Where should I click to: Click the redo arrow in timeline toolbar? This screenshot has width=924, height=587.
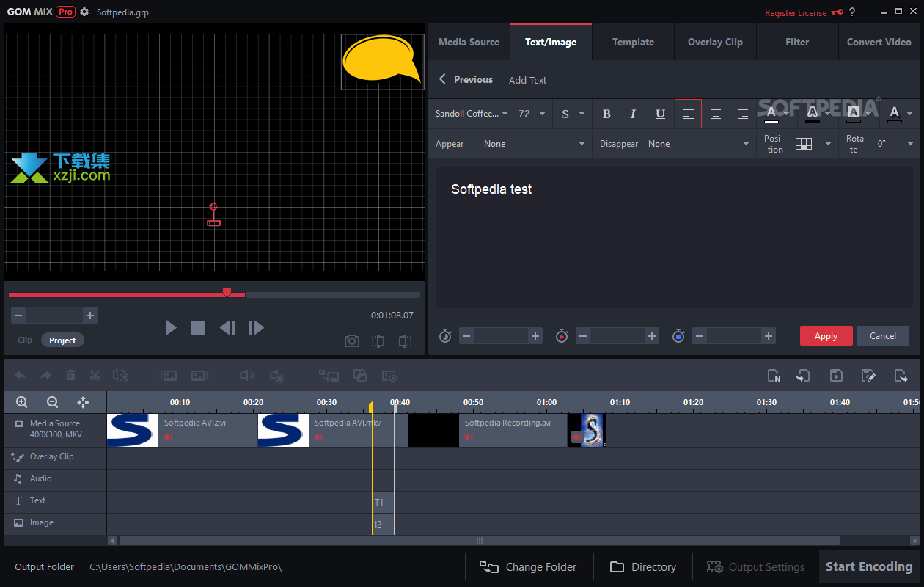coord(45,376)
